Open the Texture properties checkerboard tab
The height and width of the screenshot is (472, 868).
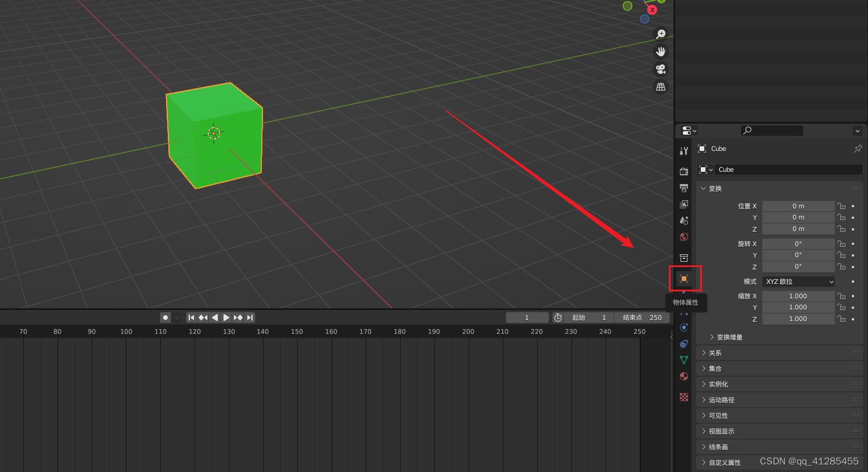(x=684, y=397)
